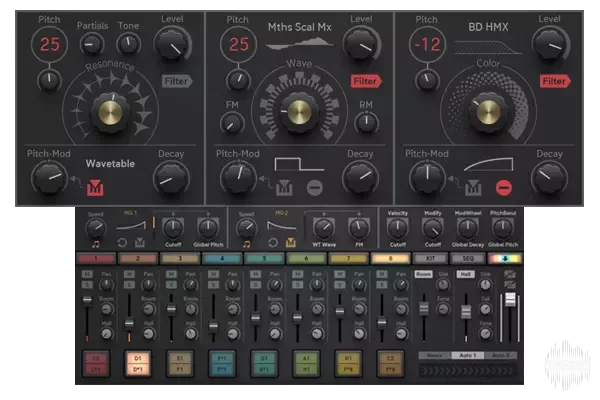This screenshot has width=600, height=400.
Task: Toggle the MG 1 tempo sync note icon
Action: click(x=95, y=244)
